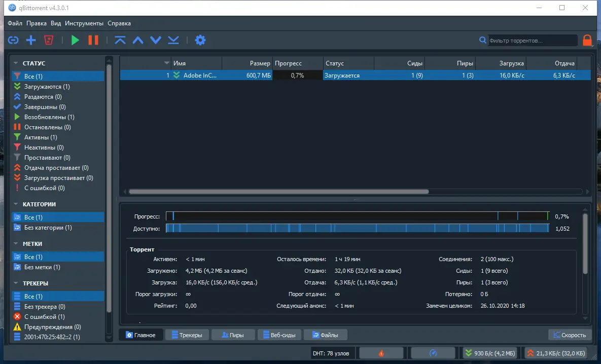Add a torrent from magnet link

(13, 40)
